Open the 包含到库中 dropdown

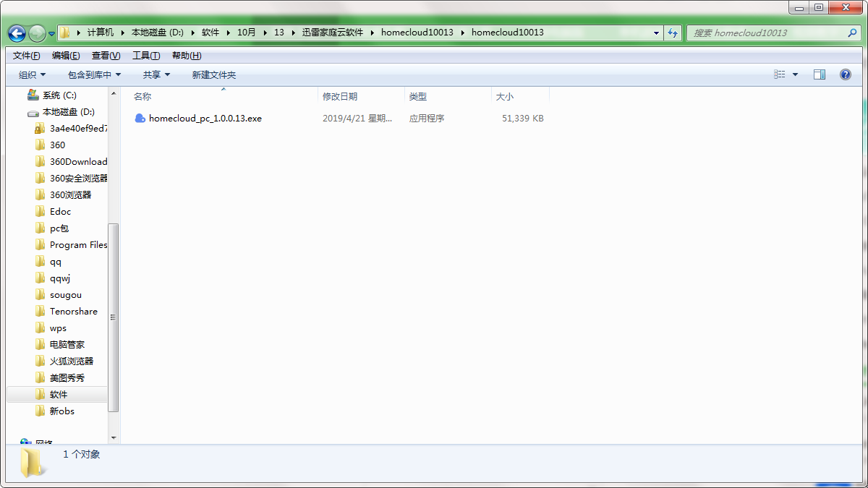point(95,74)
